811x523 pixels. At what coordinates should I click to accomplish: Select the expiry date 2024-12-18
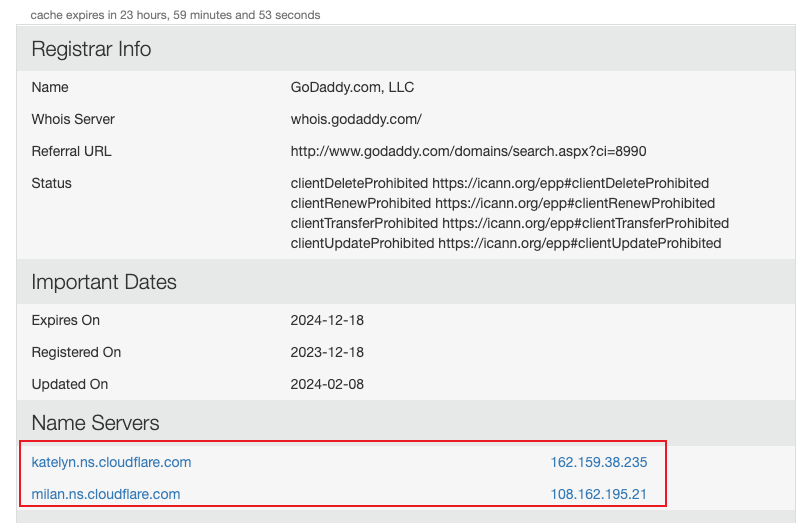[327, 320]
